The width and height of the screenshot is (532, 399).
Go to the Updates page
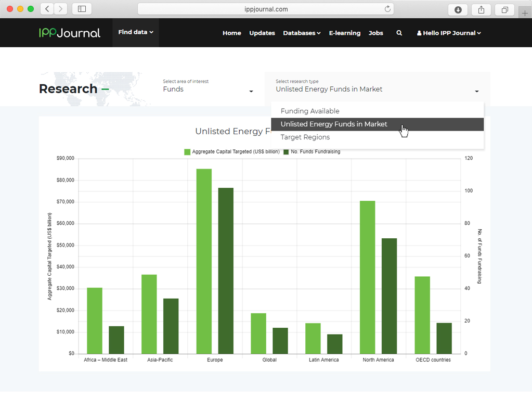point(262,33)
